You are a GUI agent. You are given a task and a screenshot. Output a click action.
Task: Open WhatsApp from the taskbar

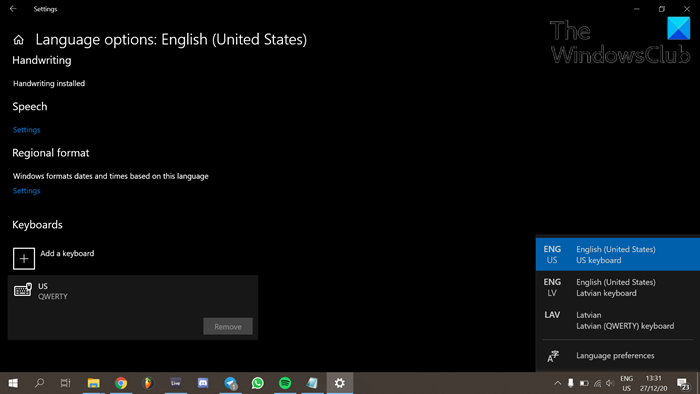pos(258,383)
